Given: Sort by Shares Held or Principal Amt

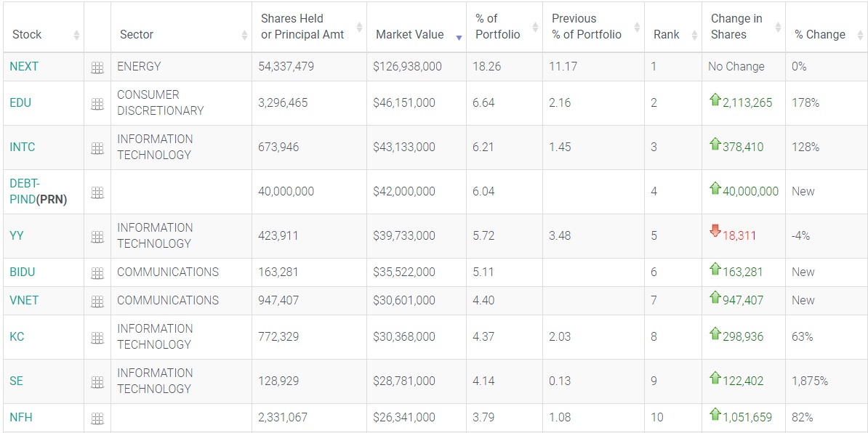Looking at the screenshot, I should (x=302, y=27).
